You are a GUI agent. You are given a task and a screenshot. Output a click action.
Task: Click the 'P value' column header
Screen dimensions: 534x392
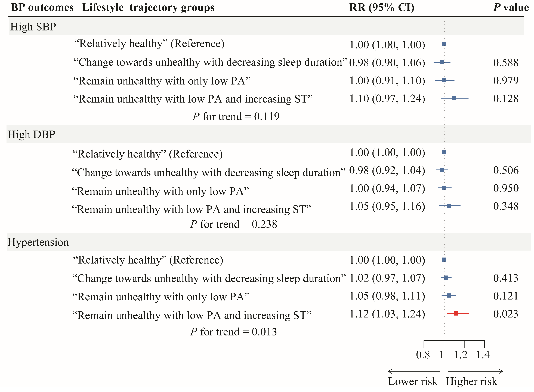pyautogui.click(x=511, y=7)
